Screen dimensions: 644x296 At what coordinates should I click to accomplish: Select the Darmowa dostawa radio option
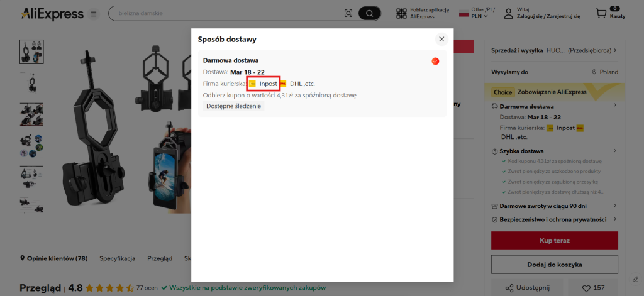[x=435, y=61]
